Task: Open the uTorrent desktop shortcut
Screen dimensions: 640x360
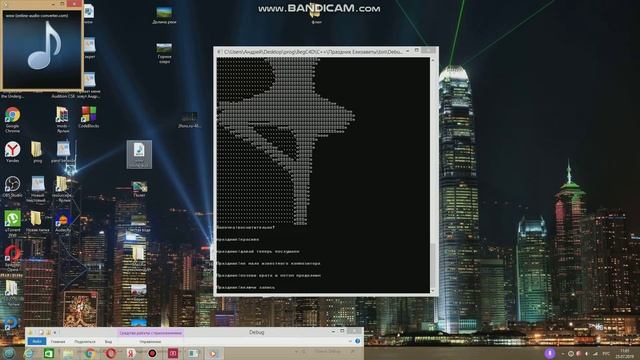Action: tap(12, 222)
